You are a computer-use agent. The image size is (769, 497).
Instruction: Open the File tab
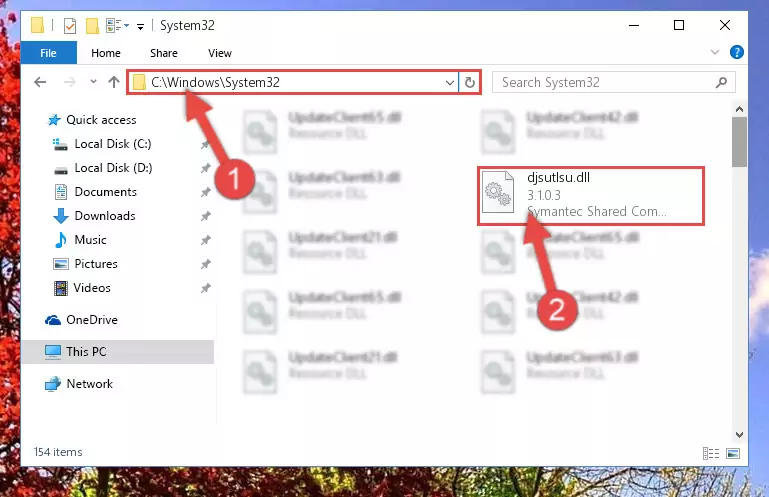[x=48, y=53]
